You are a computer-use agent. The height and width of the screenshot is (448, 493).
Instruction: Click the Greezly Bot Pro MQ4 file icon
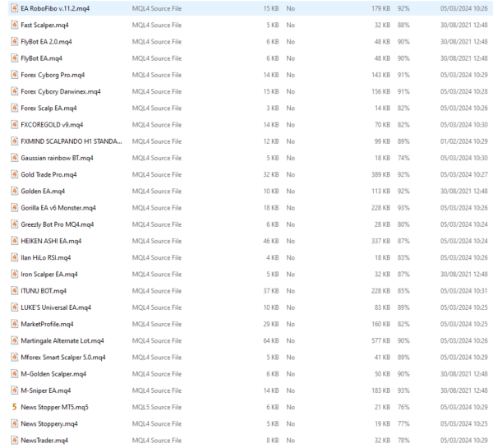click(x=15, y=224)
